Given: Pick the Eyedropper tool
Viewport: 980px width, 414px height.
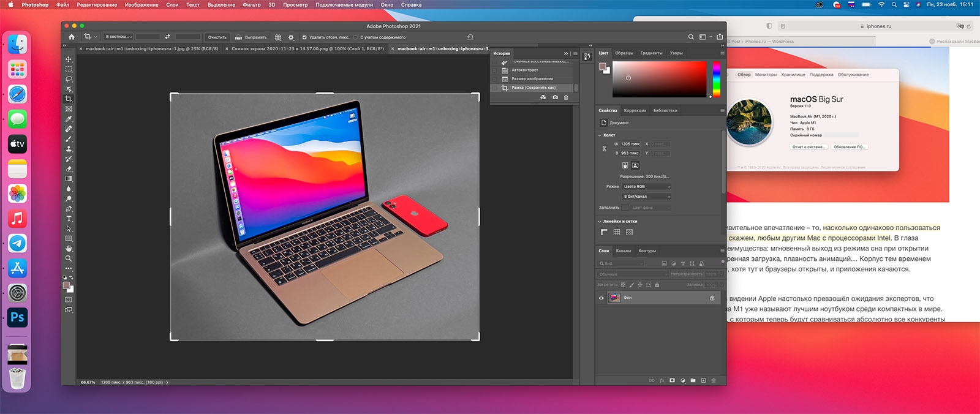Looking at the screenshot, I should pos(69,119).
